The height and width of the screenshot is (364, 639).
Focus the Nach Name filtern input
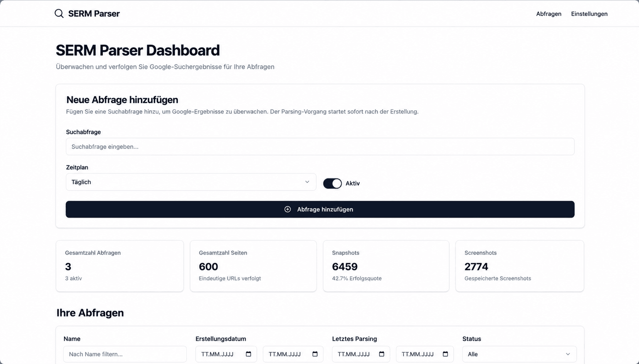pyautogui.click(x=125, y=354)
